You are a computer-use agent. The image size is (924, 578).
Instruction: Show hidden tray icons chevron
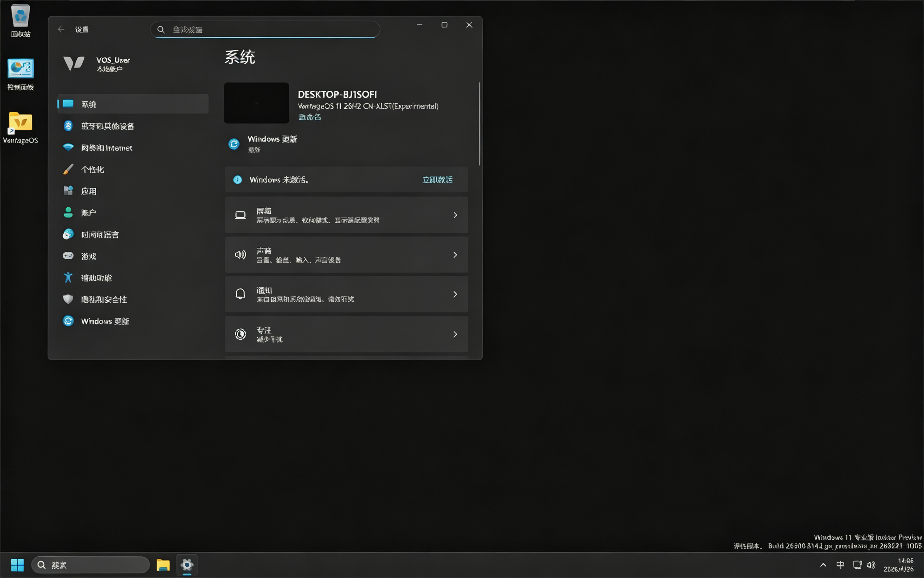(823, 565)
